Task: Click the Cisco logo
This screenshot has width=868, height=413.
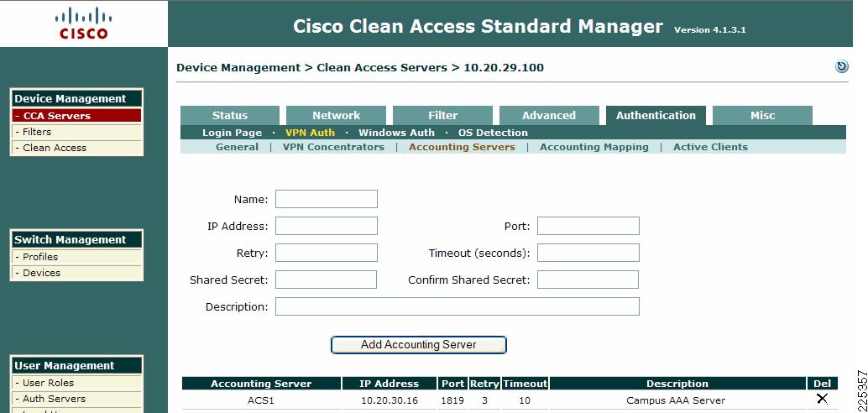Action: tap(84, 24)
